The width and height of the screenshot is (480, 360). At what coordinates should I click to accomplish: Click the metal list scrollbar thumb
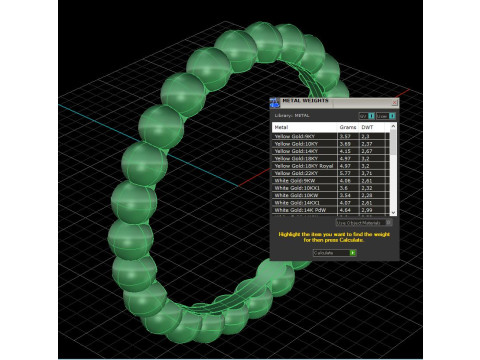(393, 142)
